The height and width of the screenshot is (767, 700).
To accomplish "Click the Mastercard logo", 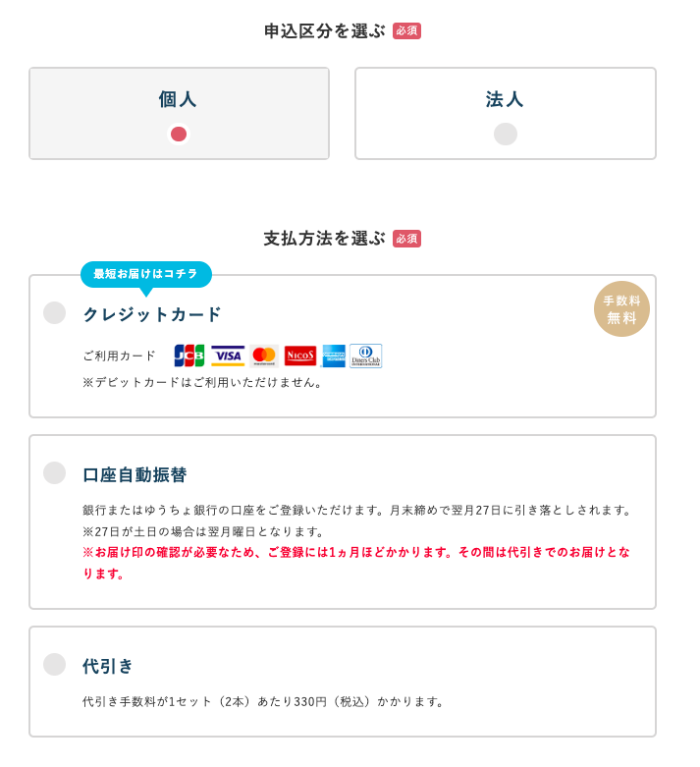I will (x=264, y=356).
